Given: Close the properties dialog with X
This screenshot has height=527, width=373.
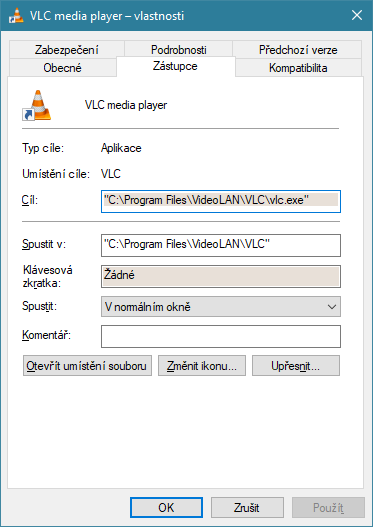Looking at the screenshot, I should (x=357, y=15).
